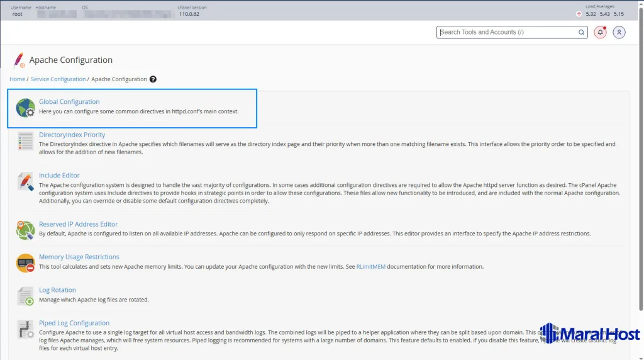Click the Include Editor icon
Viewport: 644px width, 360px height.
pyautogui.click(x=25, y=182)
